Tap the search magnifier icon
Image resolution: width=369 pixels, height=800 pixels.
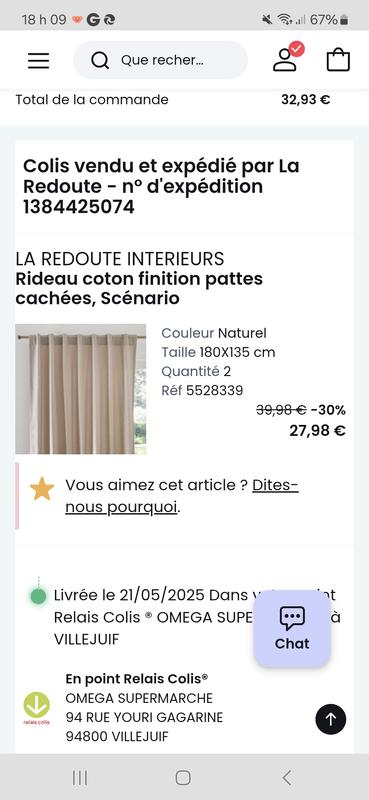[x=100, y=60]
